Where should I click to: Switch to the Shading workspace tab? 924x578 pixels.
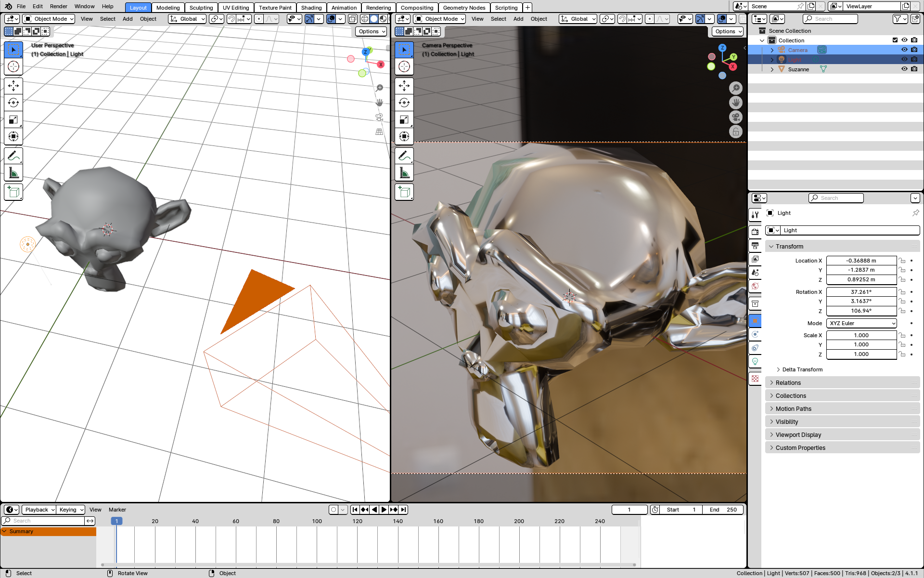click(311, 7)
